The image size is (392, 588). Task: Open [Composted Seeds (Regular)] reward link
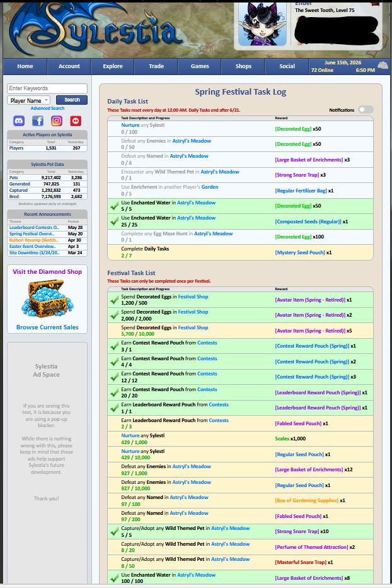point(308,221)
